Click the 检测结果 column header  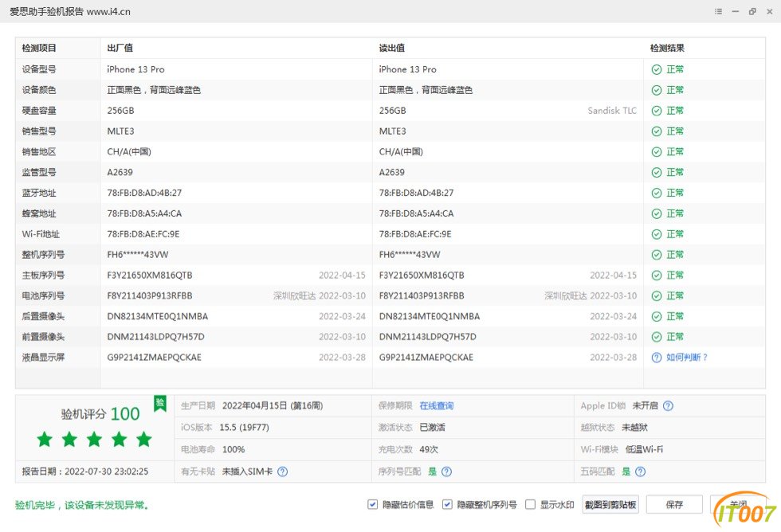(667, 49)
